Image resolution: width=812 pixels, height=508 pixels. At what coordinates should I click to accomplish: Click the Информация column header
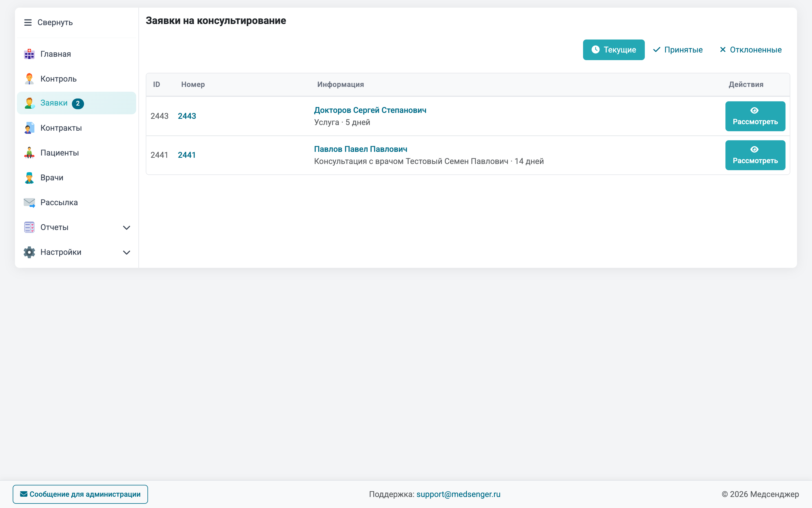[341, 84]
